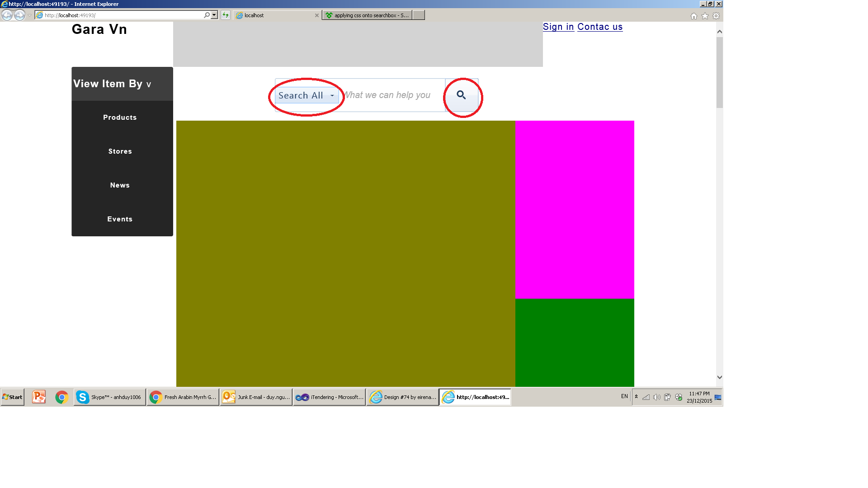868x488 pixels.
Task: Switch to applying css onto searchbox tab
Action: (367, 15)
